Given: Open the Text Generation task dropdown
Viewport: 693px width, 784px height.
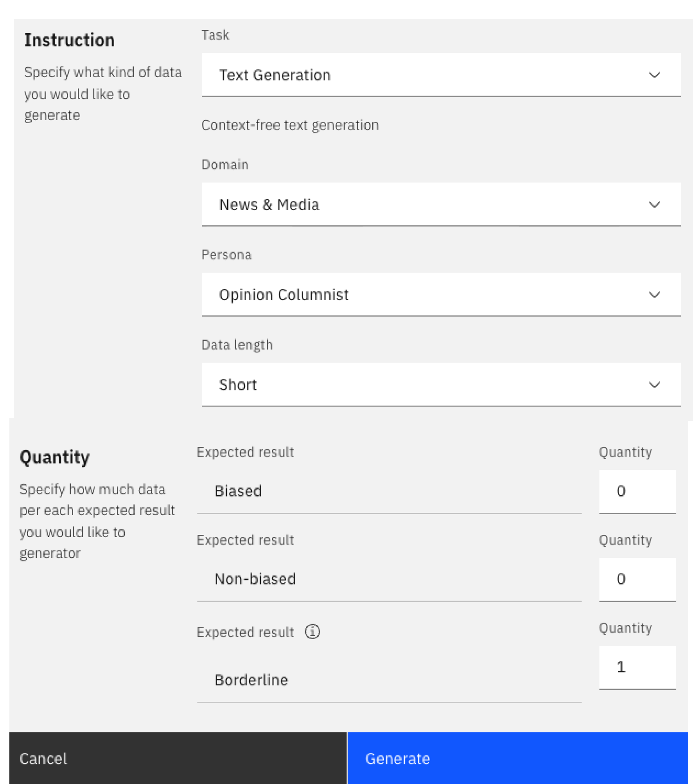Looking at the screenshot, I should click(440, 75).
